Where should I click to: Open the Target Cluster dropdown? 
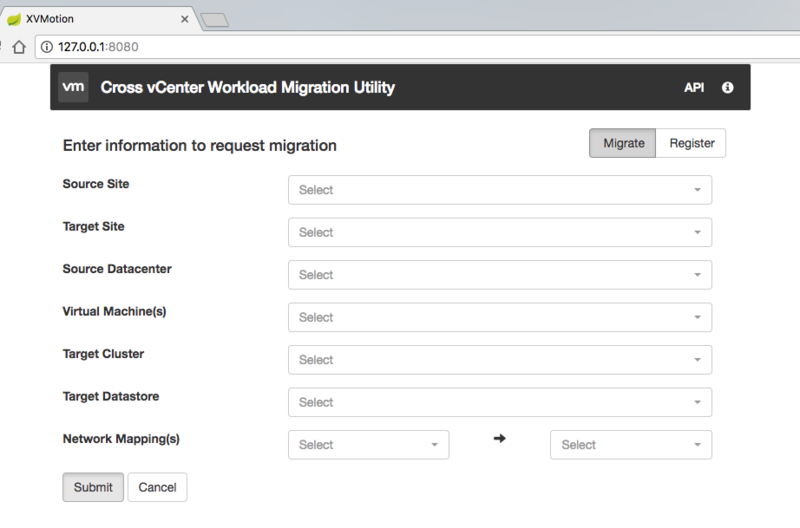click(x=499, y=360)
